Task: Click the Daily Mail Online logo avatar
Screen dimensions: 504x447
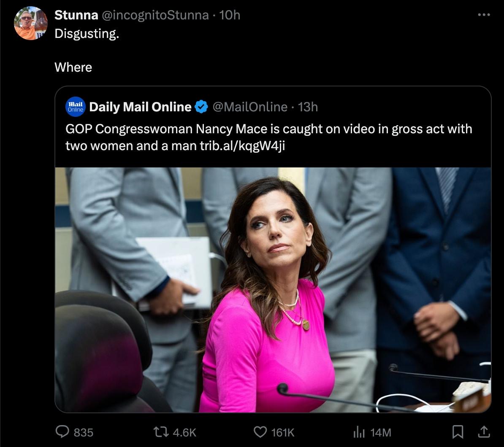Action: click(76, 107)
